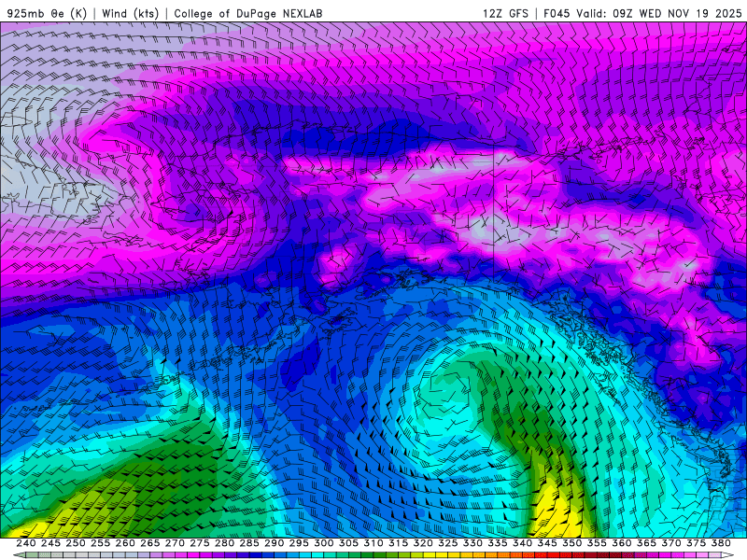Click the 360 legend value
This screenshot has height=560, width=747.
[x=621, y=543]
